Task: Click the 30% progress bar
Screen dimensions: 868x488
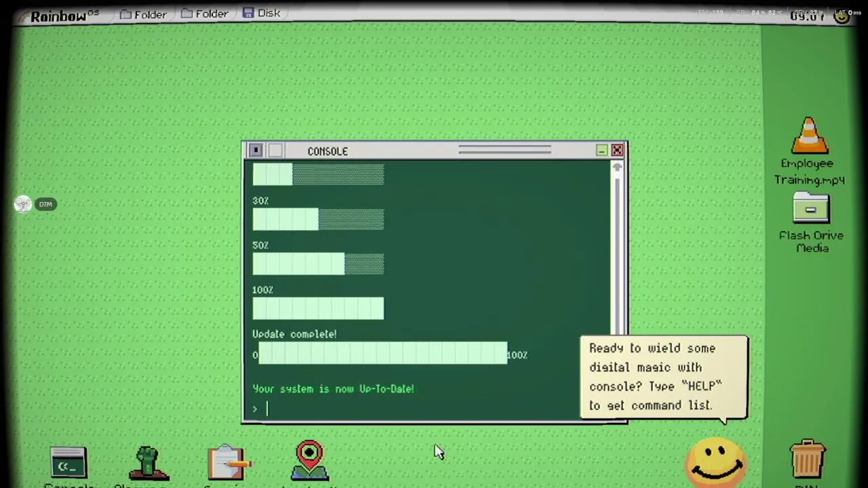Action: pos(318,220)
